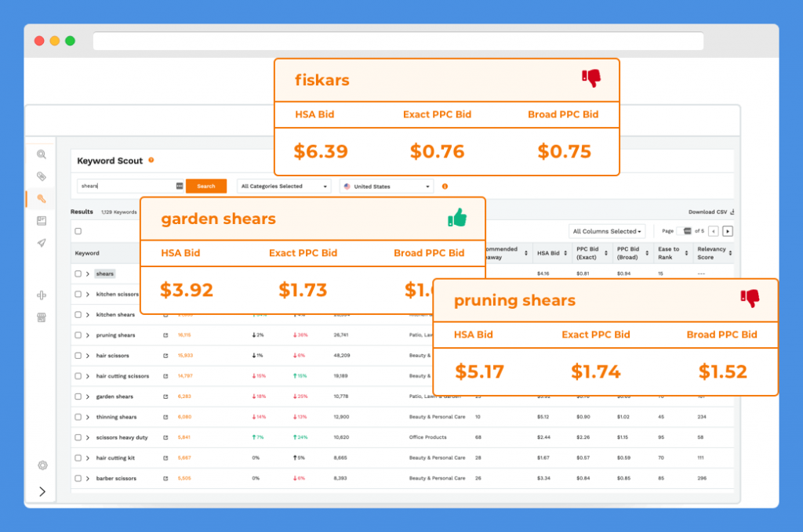Open external link icon for pruning shears
Screen dimensions: 803x532
(x=165, y=335)
